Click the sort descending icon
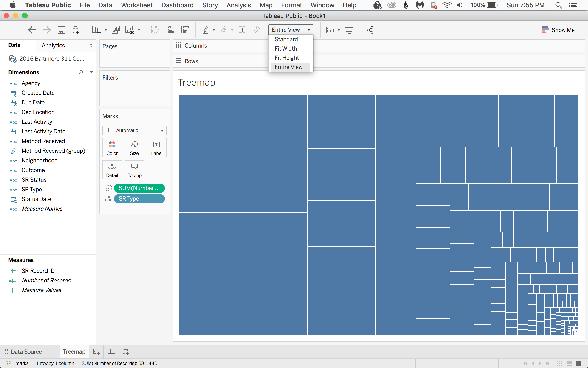Screen dimensions: 588x368 [185, 30]
